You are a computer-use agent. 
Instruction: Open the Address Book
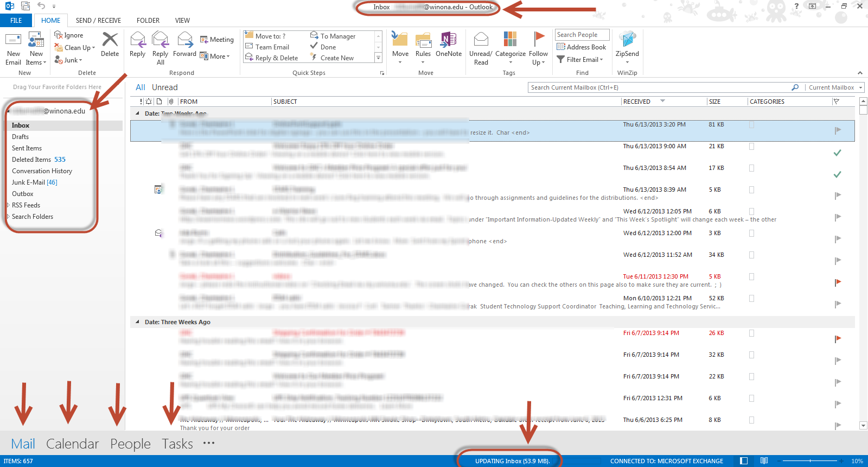pyautogui.click(x=582, y=47)
